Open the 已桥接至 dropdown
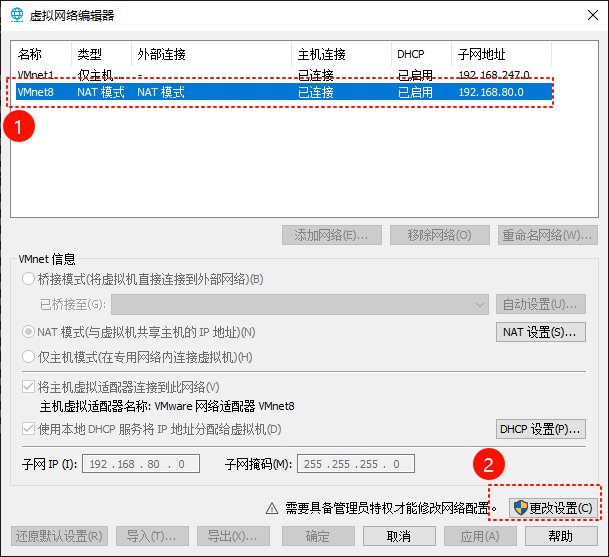This screenshot has height=557, width=609. tap(300, 304)
